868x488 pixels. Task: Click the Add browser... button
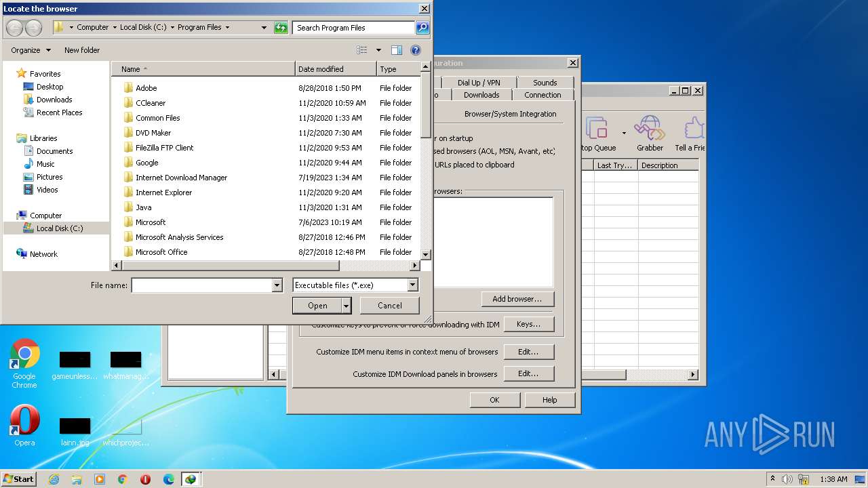[x=517, y=299]
